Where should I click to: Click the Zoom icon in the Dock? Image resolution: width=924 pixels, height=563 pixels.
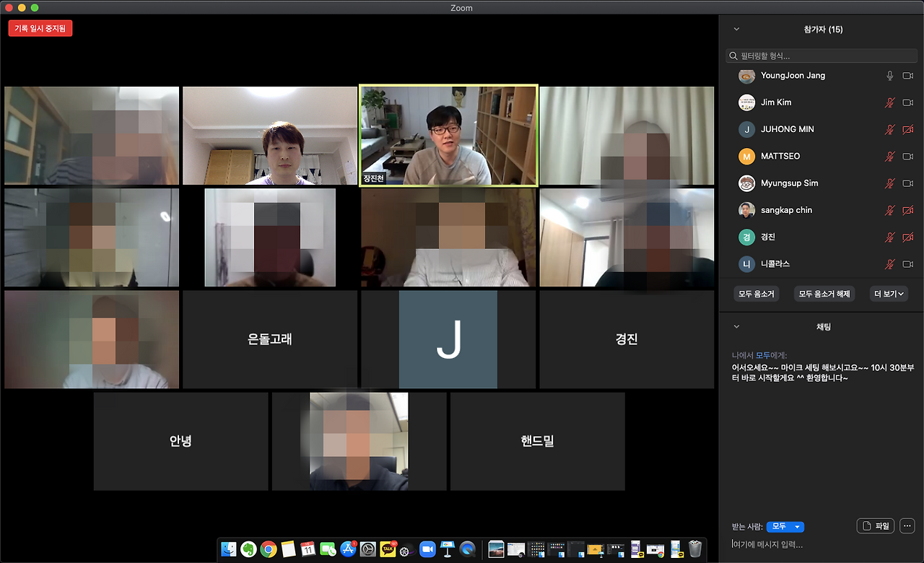(427, 550)
